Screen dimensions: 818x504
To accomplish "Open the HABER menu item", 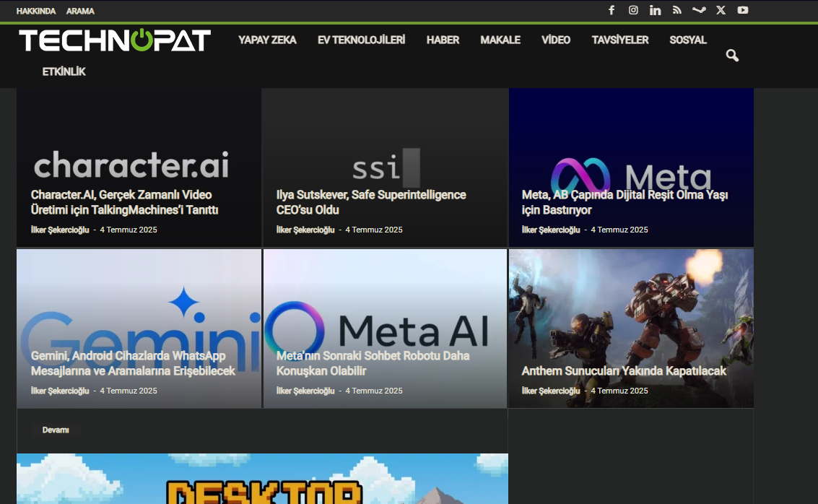I will tap(443, 40).
